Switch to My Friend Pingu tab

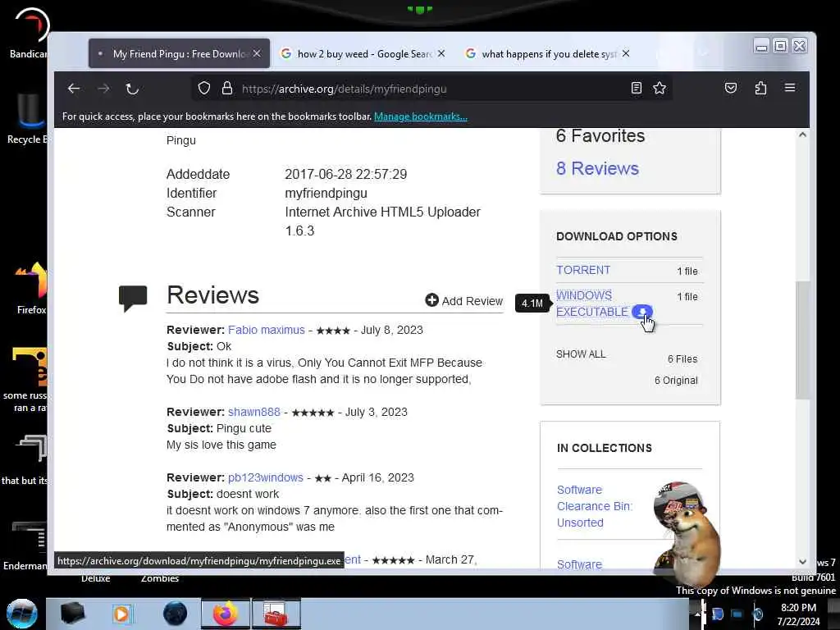(179, 53)
